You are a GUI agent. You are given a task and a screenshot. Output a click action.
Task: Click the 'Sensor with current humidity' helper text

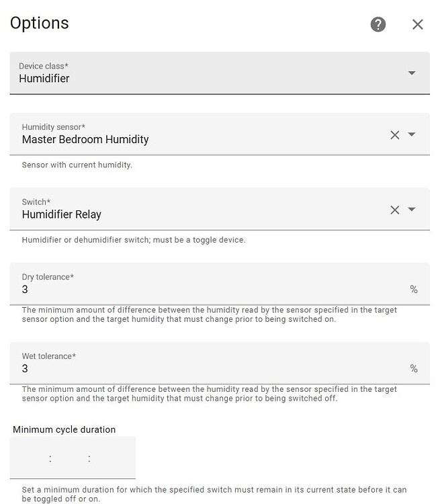[77, 165]
